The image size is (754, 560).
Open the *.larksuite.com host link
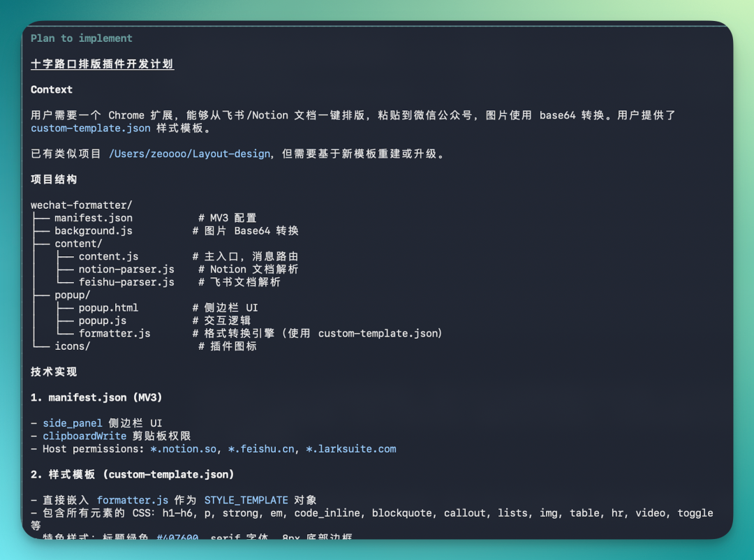pos(351,449)
